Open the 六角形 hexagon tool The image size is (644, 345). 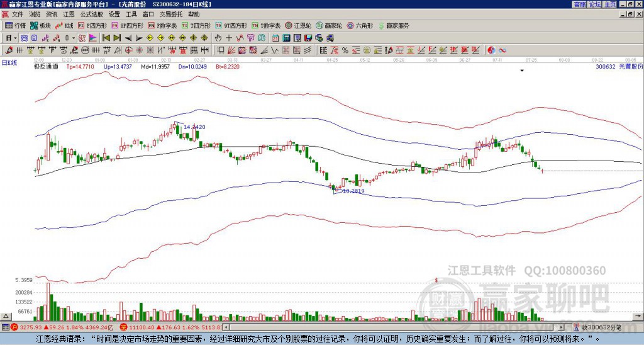point(360,25)
